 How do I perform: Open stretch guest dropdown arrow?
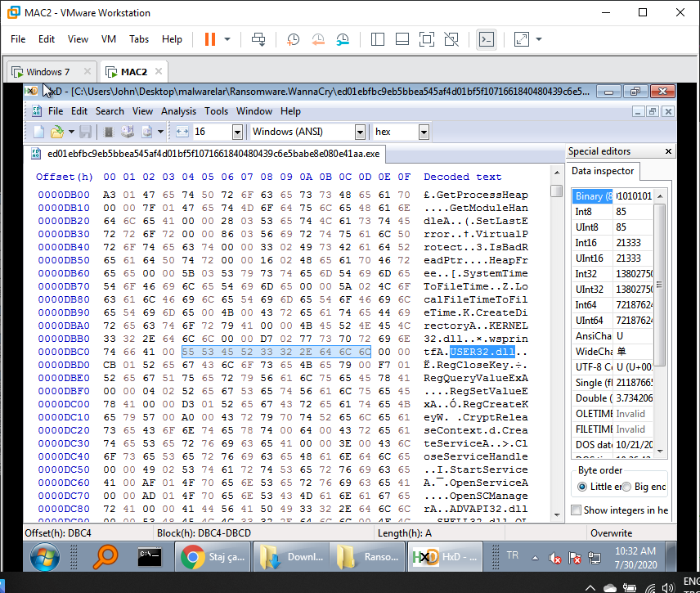point(539,39)
